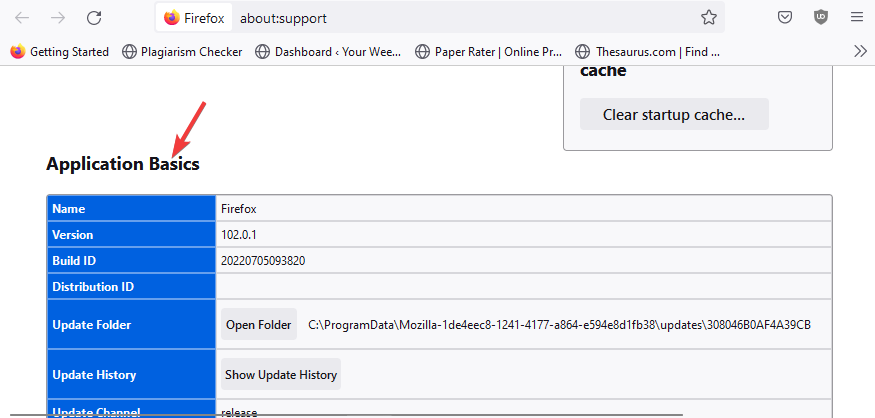
Task: Open the Dashboard ‹ Your Wee... bookmark
Action: pyautogui.click(x=329, y=52)
